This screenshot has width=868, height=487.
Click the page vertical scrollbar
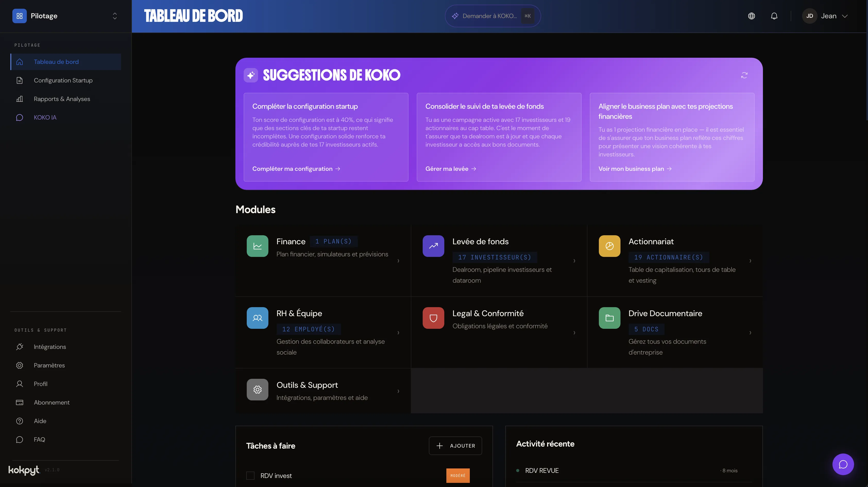867,61
